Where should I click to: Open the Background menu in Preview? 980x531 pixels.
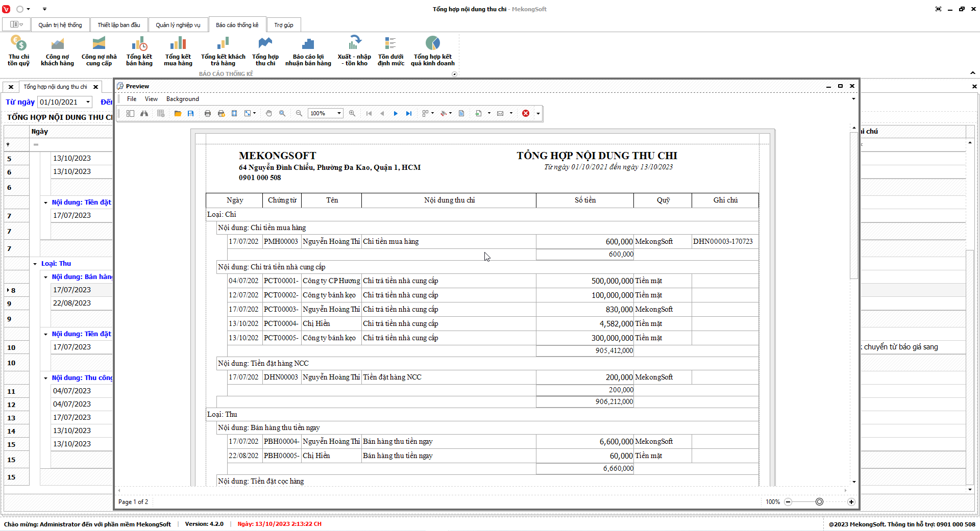click(x=182, y=99)
